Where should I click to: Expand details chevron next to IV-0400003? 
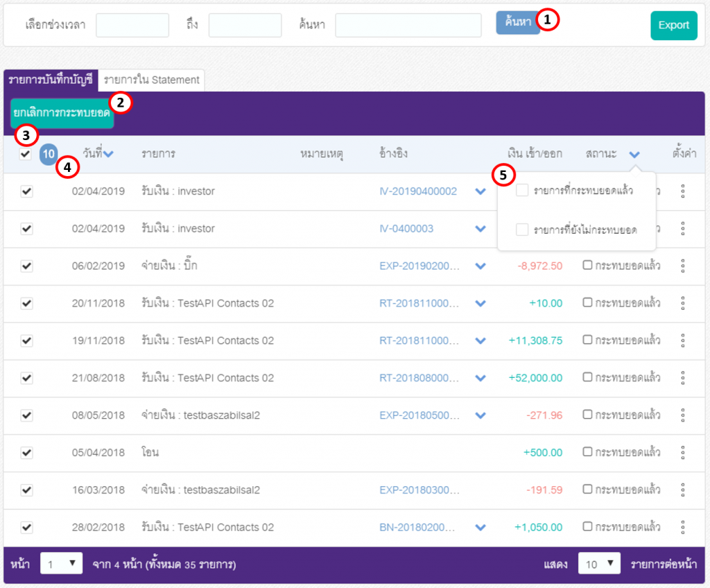pos(480,229)
